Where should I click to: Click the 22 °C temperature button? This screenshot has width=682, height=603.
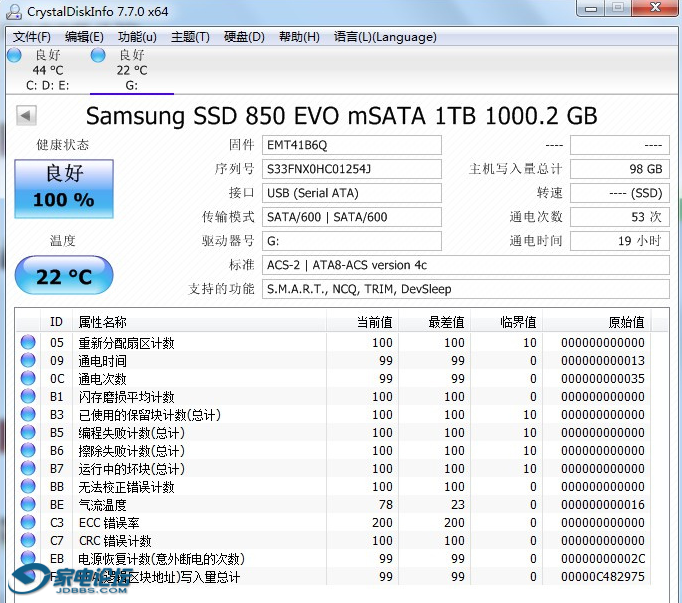[x=64, y=276]
